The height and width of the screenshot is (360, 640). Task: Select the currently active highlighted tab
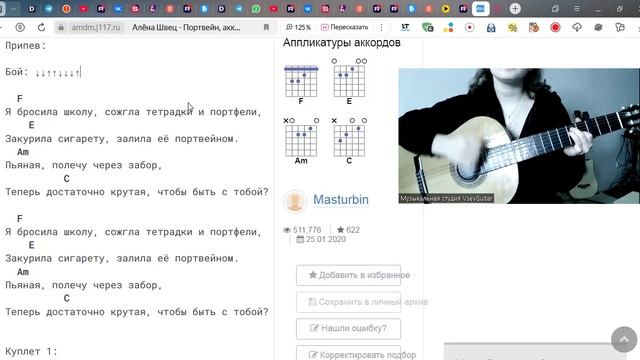[x=480, y=9]
